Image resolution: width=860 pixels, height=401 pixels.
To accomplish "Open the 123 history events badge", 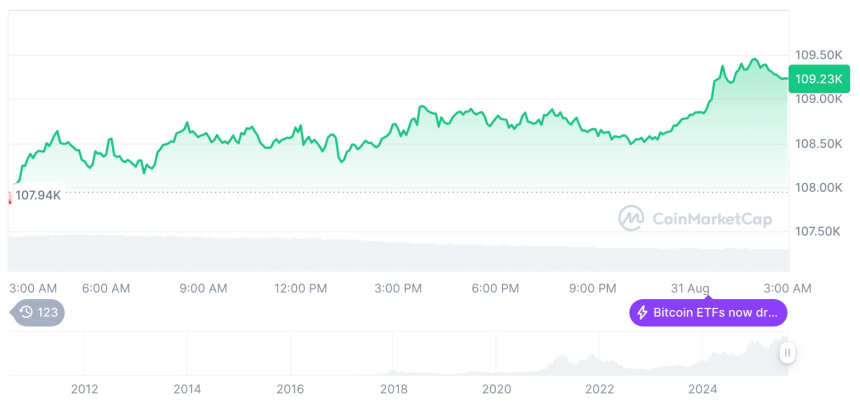I will click(x=38, y=313).
